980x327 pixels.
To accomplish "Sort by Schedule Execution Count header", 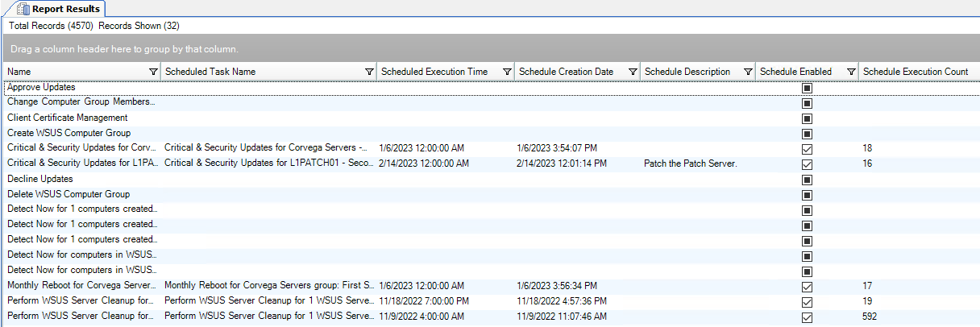I will (x=916, y=72).
